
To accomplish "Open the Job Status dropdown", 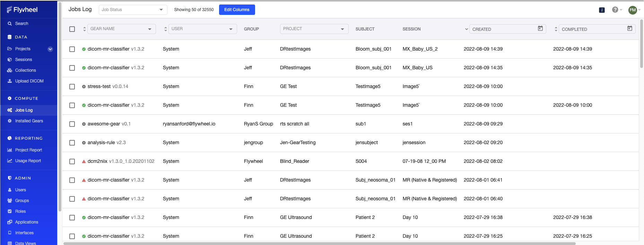I will click(133, 10).
